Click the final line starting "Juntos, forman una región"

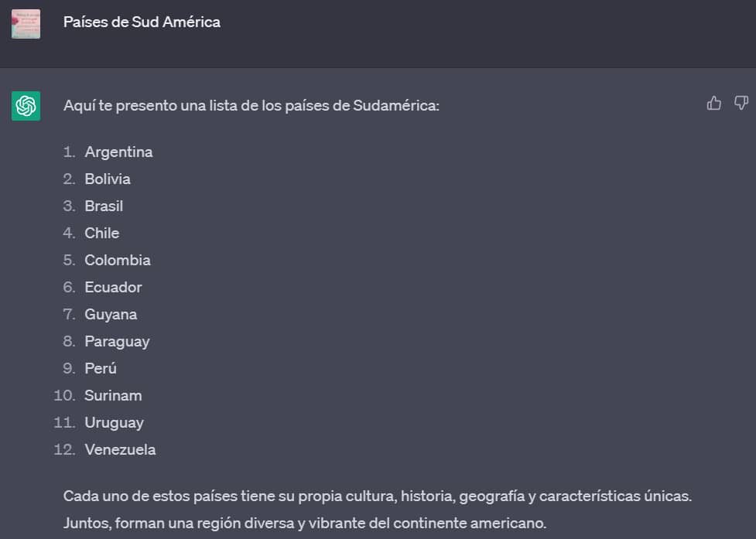coord(304,523)
